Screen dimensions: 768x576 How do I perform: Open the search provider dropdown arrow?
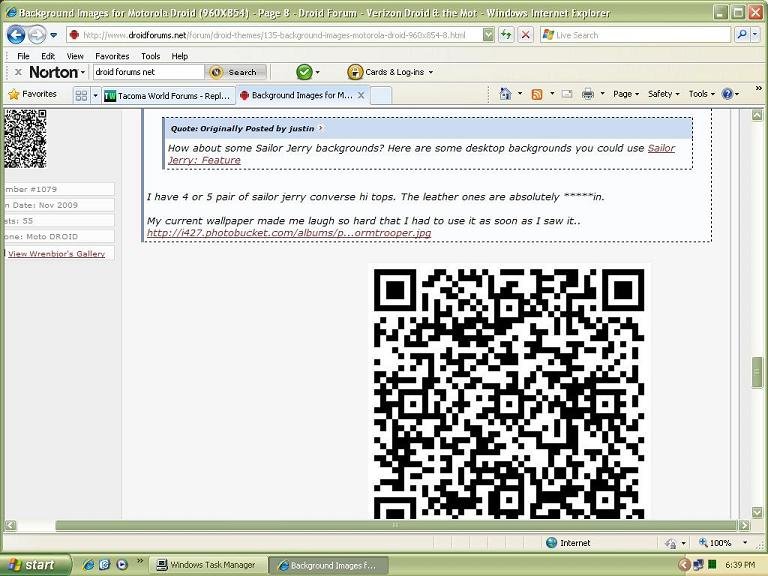(x=755, y=35)
